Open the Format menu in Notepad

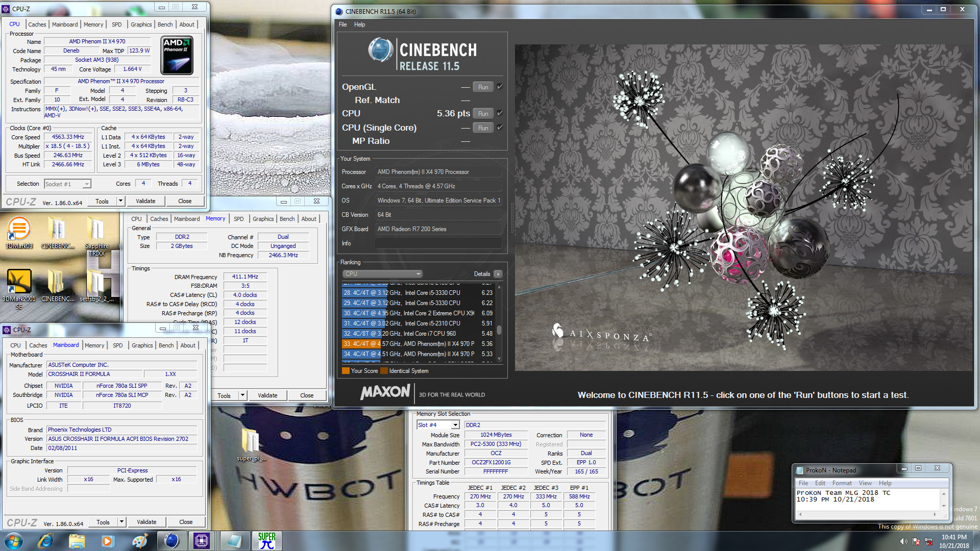click(x=842, y=483)
